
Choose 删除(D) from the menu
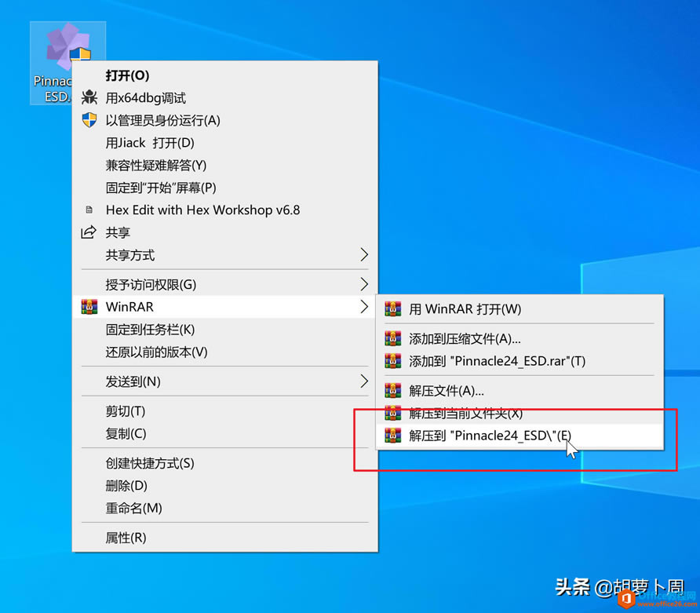tap(225, 486)
